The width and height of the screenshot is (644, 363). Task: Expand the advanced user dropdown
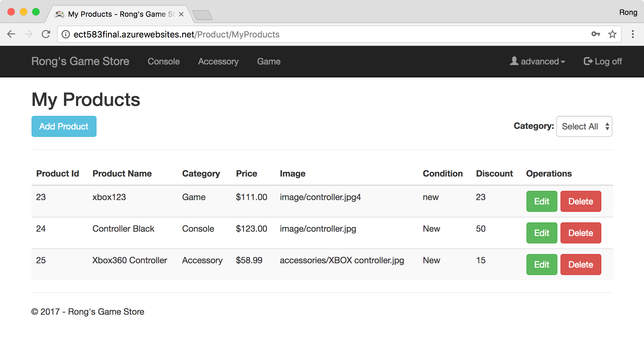538,61
